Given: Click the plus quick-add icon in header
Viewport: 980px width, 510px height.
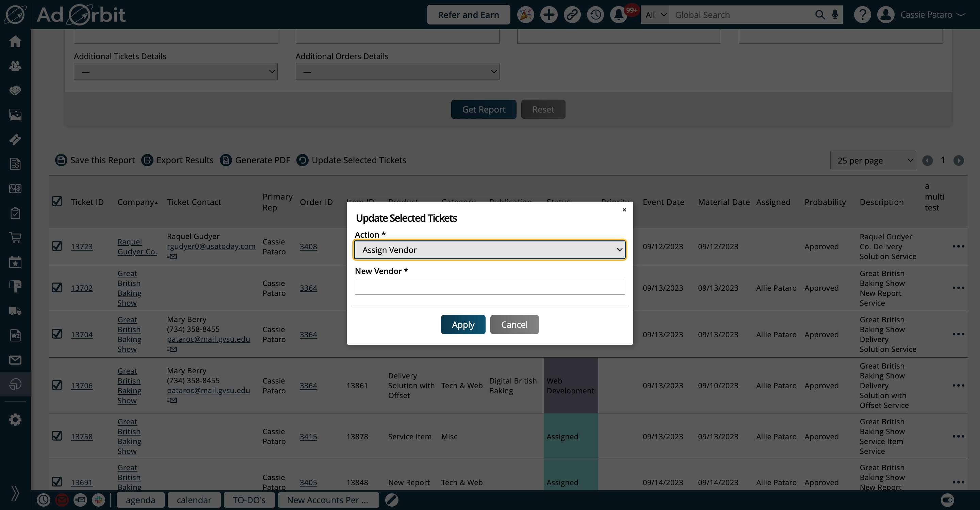Looking at the screenshot, I should [549, 15].
